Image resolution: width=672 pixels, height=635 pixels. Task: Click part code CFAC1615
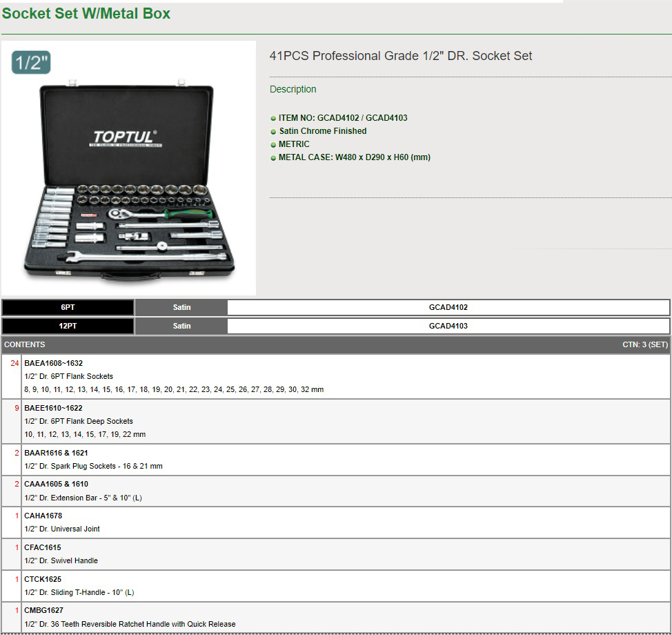point(43,547)
